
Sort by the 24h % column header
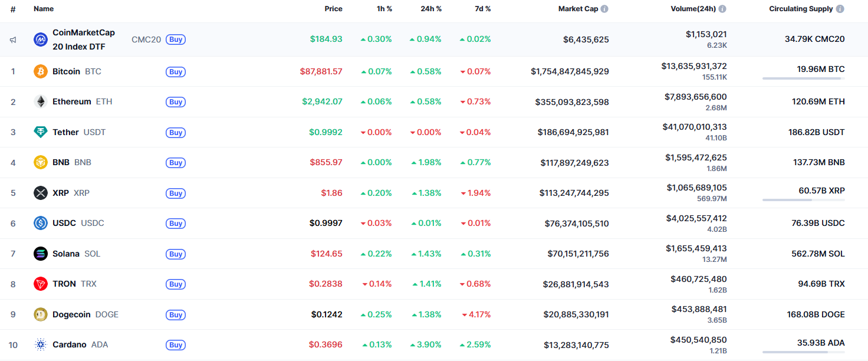click(x=430, y=9)
